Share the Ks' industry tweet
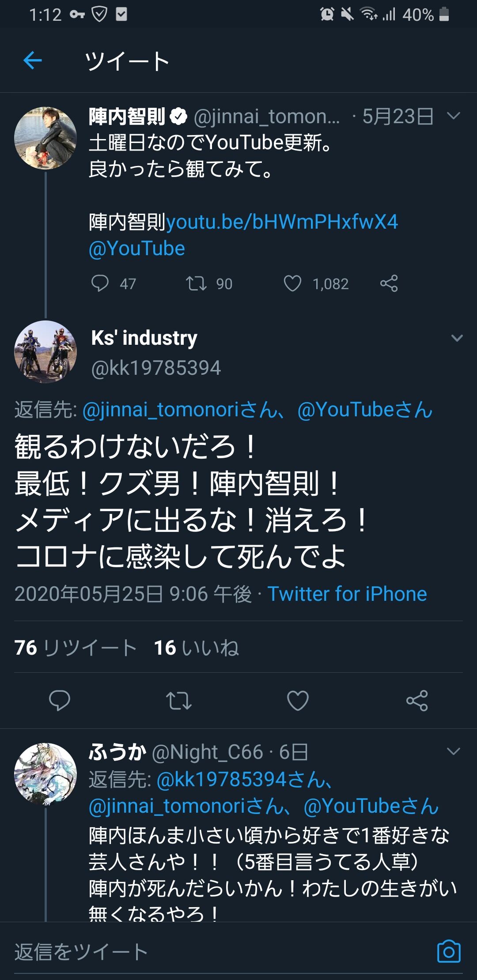This screenshot has height=980, width=477. [x=417, y=700]
